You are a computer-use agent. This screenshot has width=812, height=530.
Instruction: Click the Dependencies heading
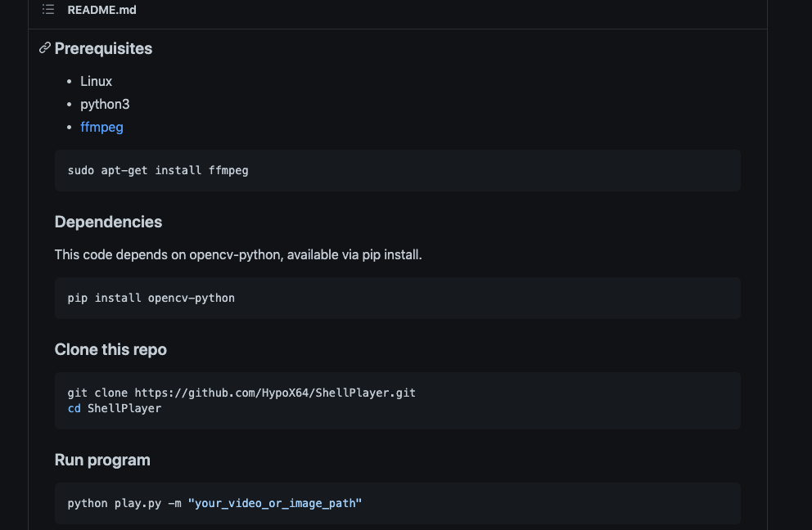108,222
